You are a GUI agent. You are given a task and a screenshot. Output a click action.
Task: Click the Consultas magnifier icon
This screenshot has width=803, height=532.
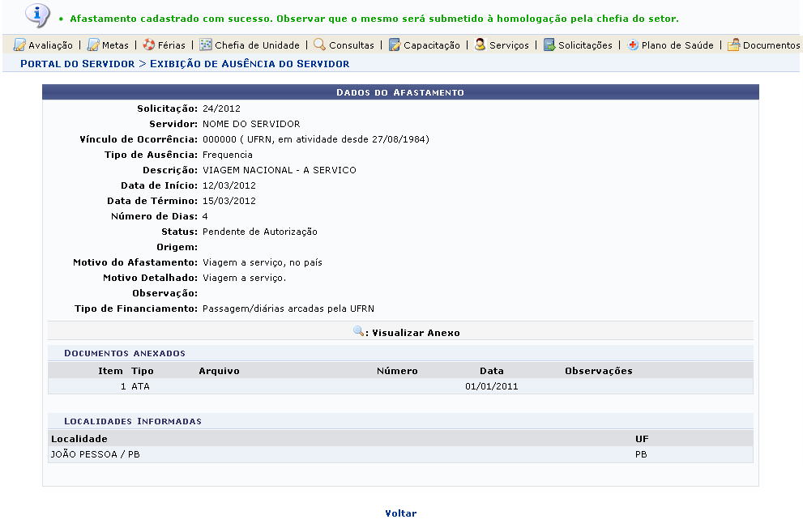[319, 45]
